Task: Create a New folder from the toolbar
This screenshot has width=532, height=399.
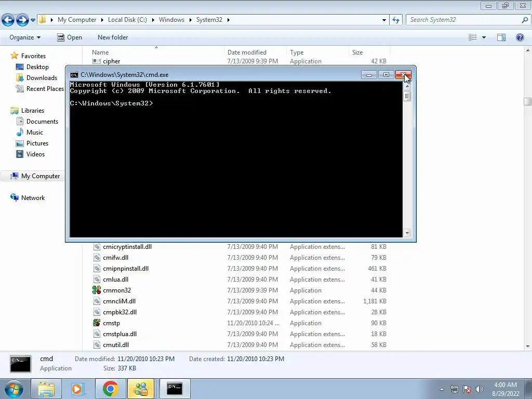Action: [113, 37]
